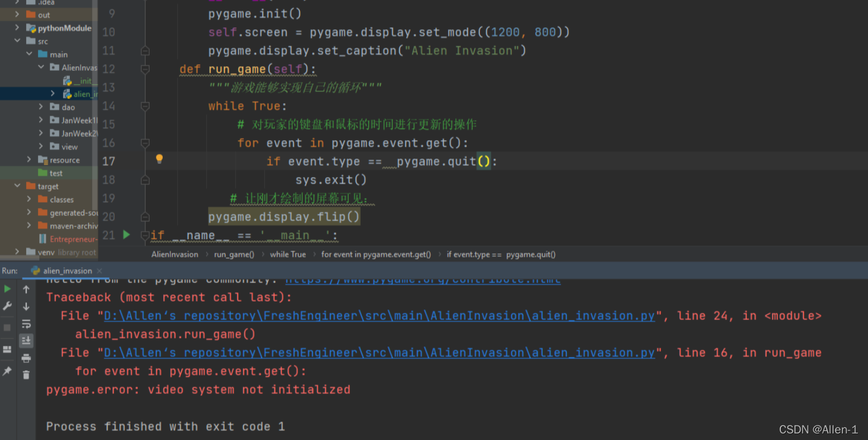The height and width of the screenshot is (440, 868).
Task: Click 'Process finished with exit code 1' text
Action: 165,426
